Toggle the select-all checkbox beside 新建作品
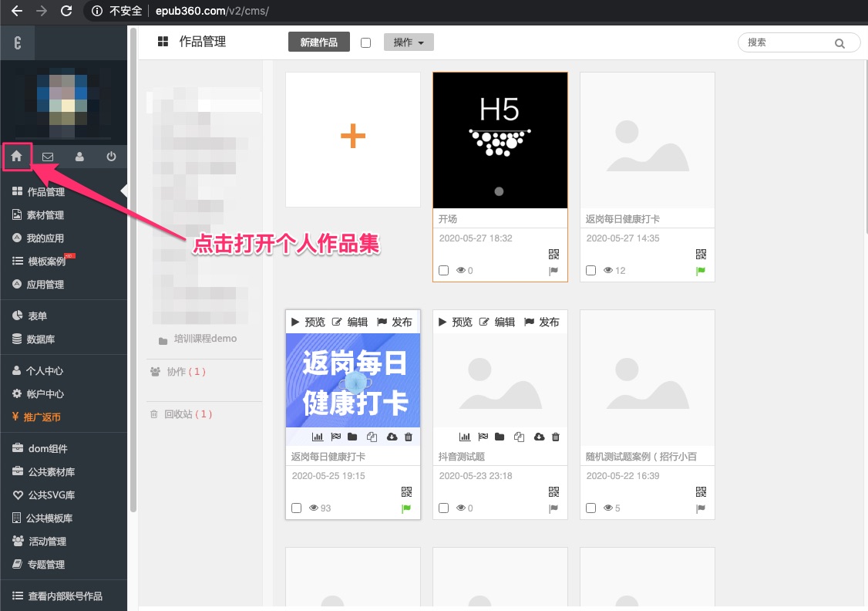Image resolution: width=868 pixels, height=611 pixels. point(366,43)
